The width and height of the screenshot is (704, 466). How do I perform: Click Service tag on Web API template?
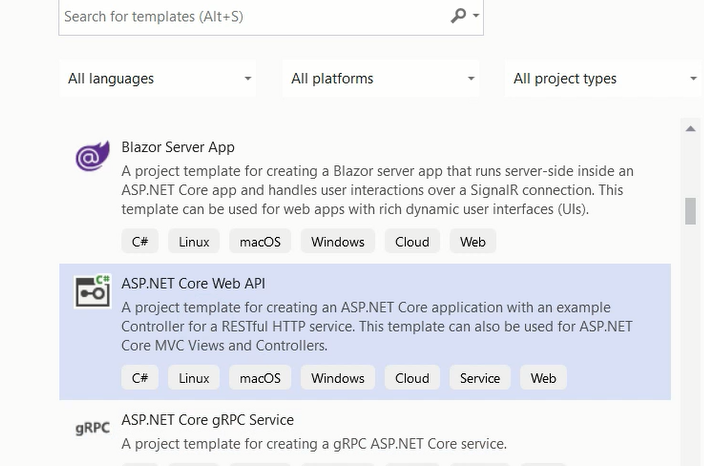tap(480, 378)
